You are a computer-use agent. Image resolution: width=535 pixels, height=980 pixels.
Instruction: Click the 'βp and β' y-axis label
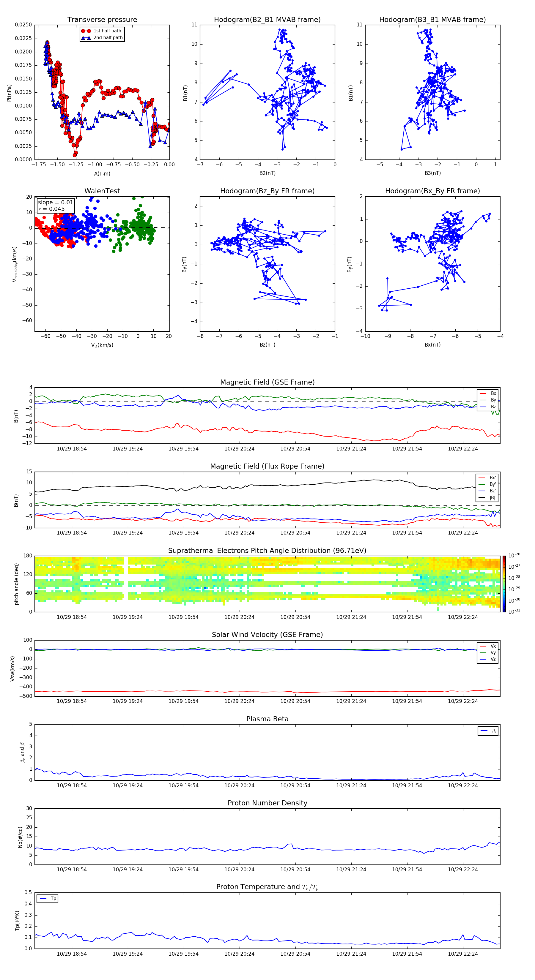point(22,753)
